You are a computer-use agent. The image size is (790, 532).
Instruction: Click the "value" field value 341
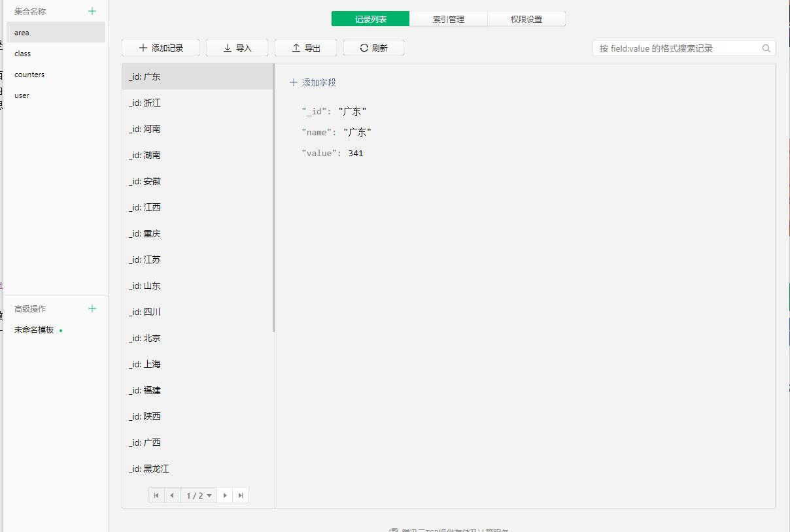click(356, 153)
